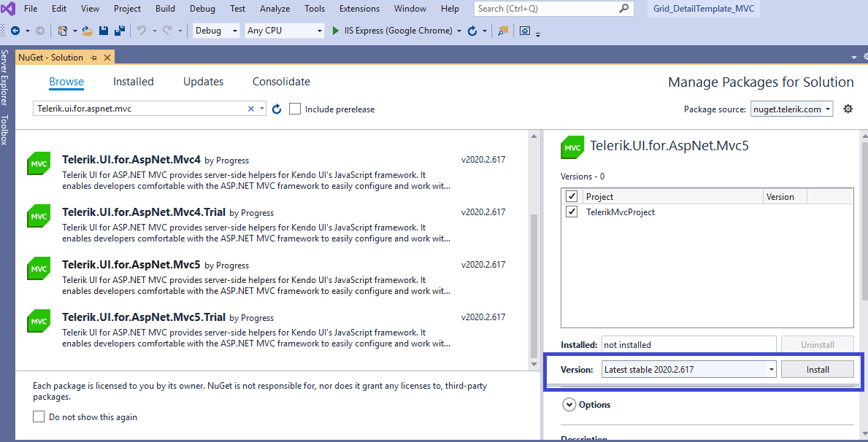The height and width of the screenshot is (442, 868).
Task: Open the Toolbox side panel
Action: click(4, 131)
